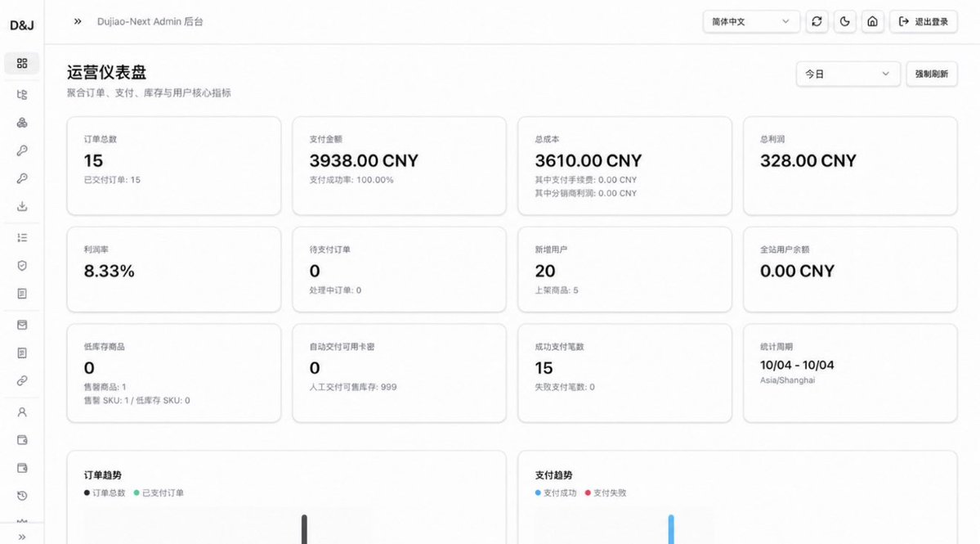Toggle the 支付成功 chart legend entry
Screen dimensions: 980x544
click(556, 492)
